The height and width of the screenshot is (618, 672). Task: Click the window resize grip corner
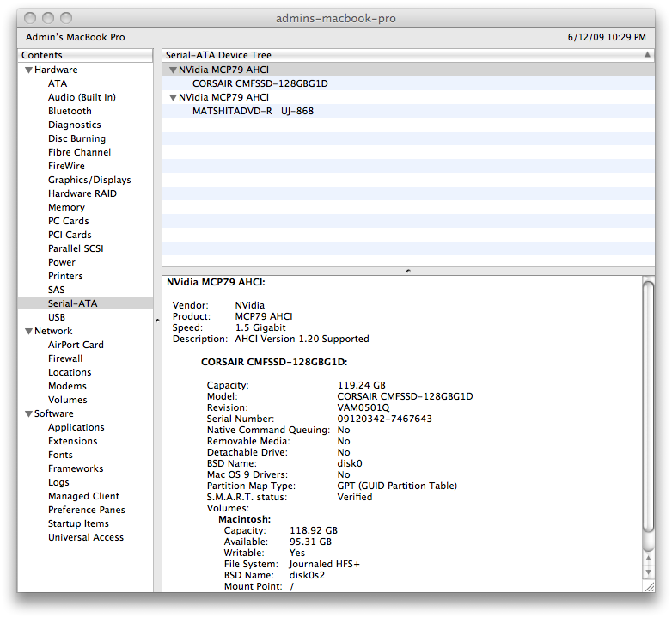(650, 586)
